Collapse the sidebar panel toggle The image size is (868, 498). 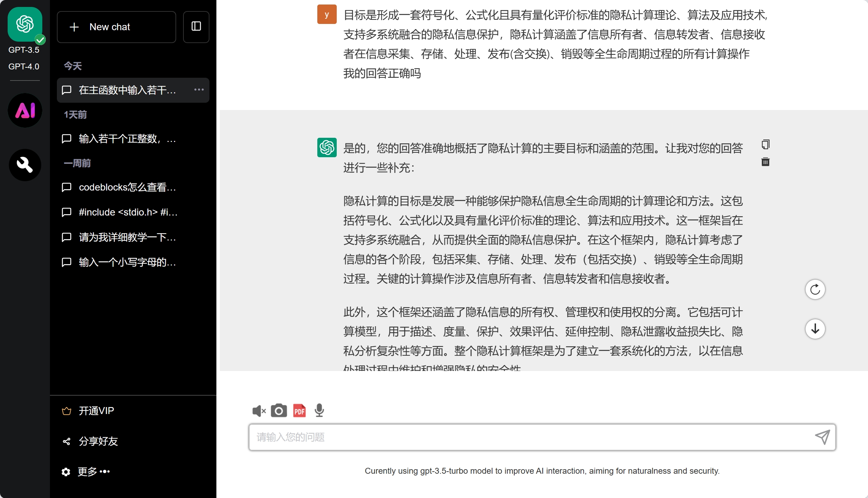pos(196,27)
